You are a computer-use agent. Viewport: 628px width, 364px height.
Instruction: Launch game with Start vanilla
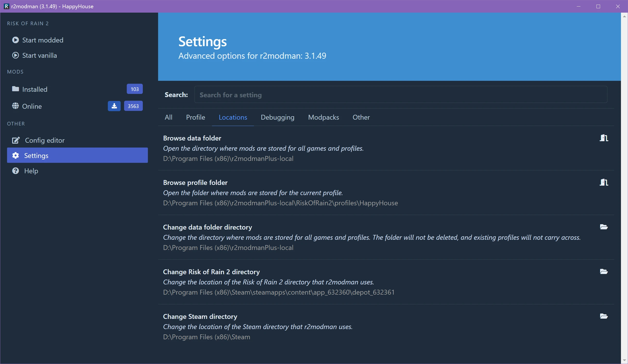tap(39, 55)
